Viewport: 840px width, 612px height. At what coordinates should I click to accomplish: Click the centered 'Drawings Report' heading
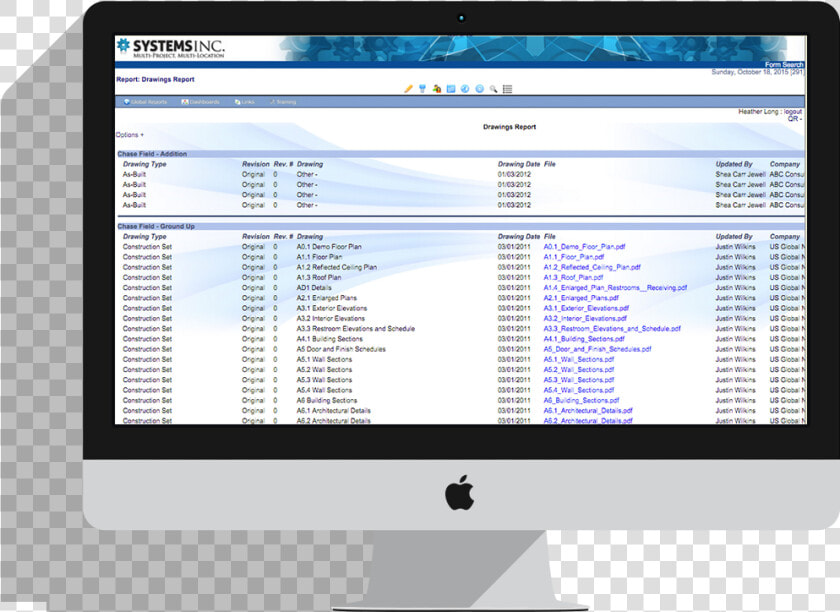tap(509, 127)
